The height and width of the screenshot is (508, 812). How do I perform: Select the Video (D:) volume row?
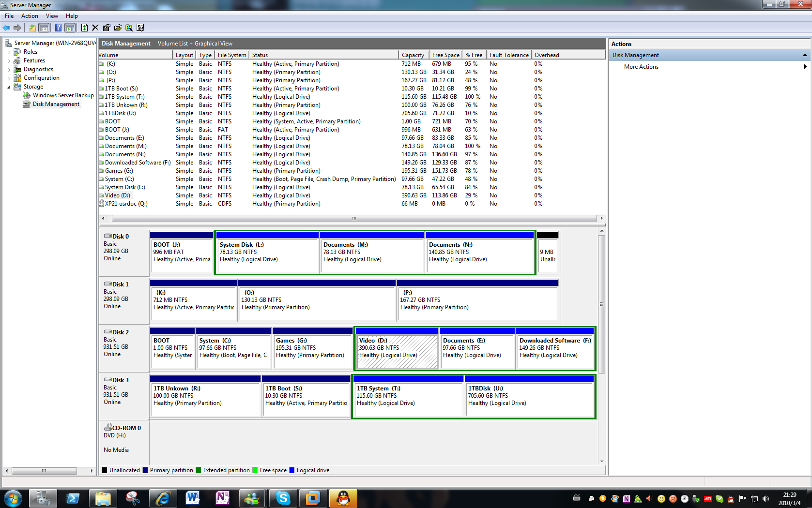tap(352, 195)
